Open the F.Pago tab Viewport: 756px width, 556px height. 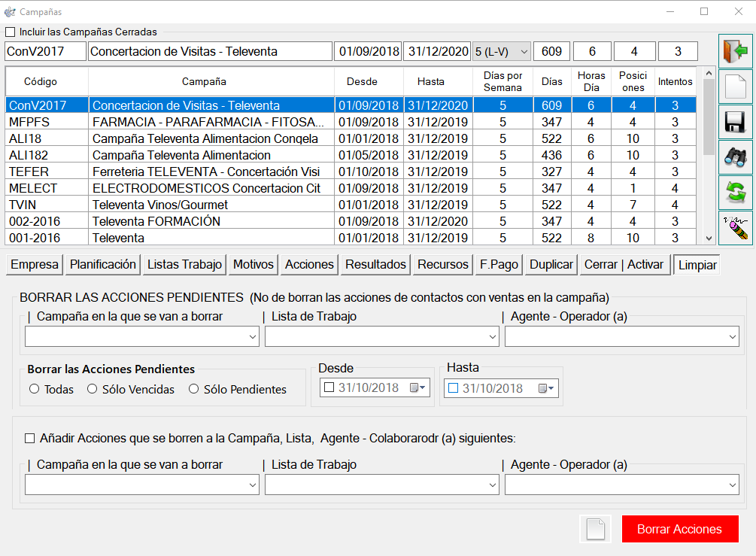point(499,265)
